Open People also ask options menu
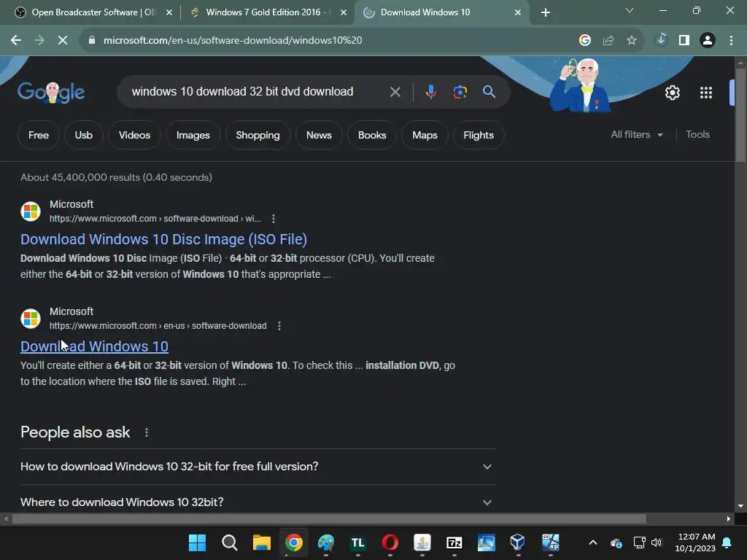Image resolution: width=747 pixels, height=560 pixels. (147, 432)
